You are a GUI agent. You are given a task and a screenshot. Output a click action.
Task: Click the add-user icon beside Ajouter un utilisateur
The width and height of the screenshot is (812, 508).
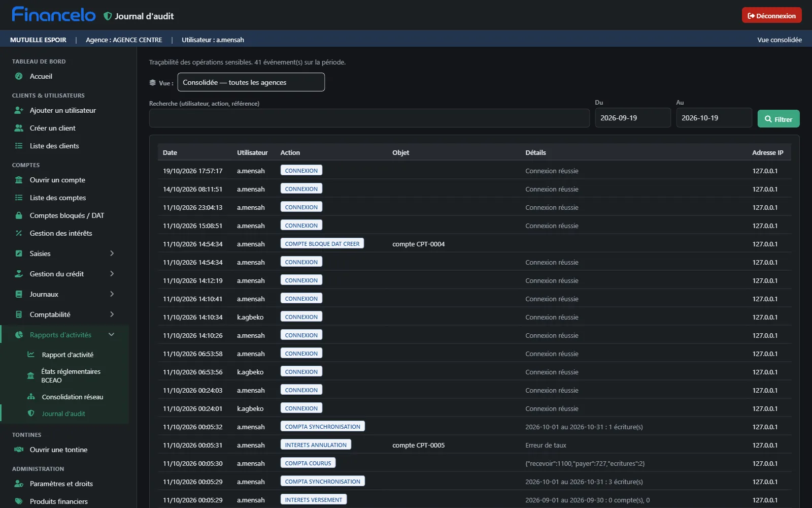[19, 110]
